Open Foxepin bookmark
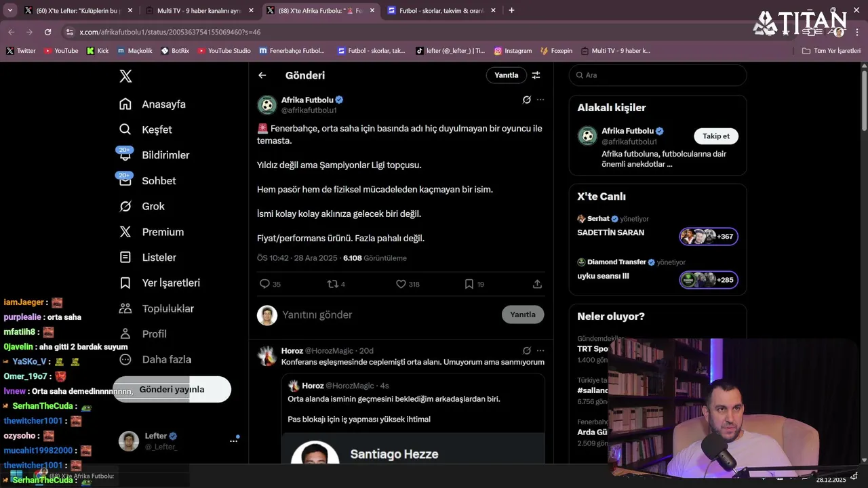 pyautogui.click(x=556, y=51)
